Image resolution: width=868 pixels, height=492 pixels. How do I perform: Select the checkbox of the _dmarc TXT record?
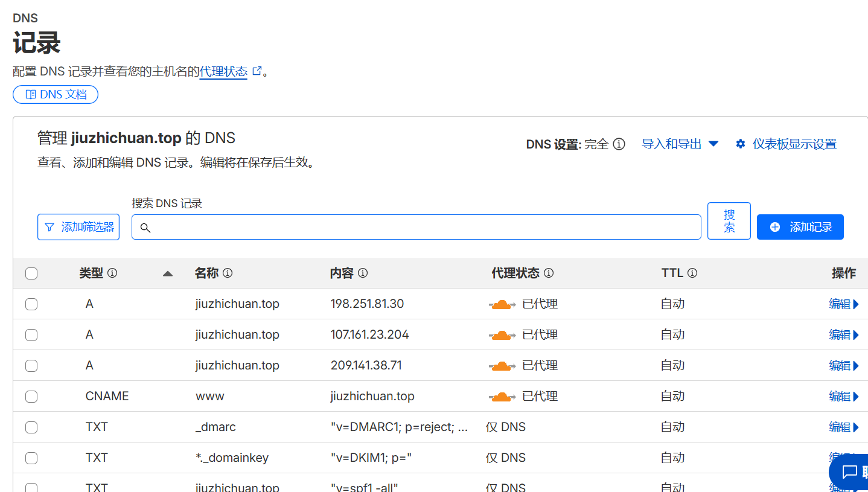pyautogui.click(x=31, y=427)
